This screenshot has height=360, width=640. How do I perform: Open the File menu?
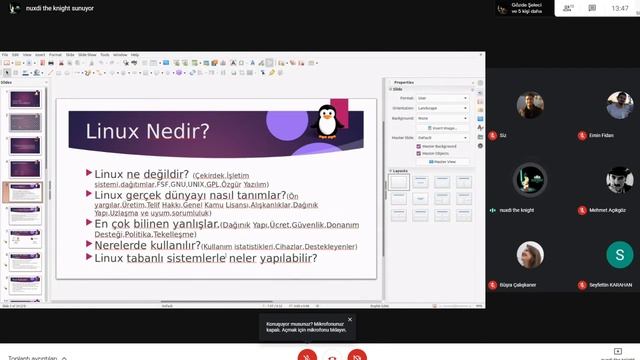[x=5, y=55]
